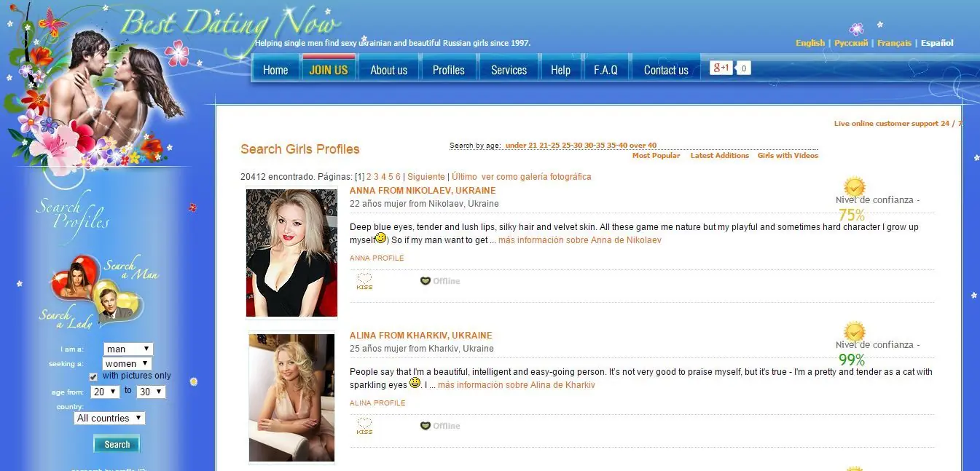Click Anna's profile photo thumbnail

(291, 253)
